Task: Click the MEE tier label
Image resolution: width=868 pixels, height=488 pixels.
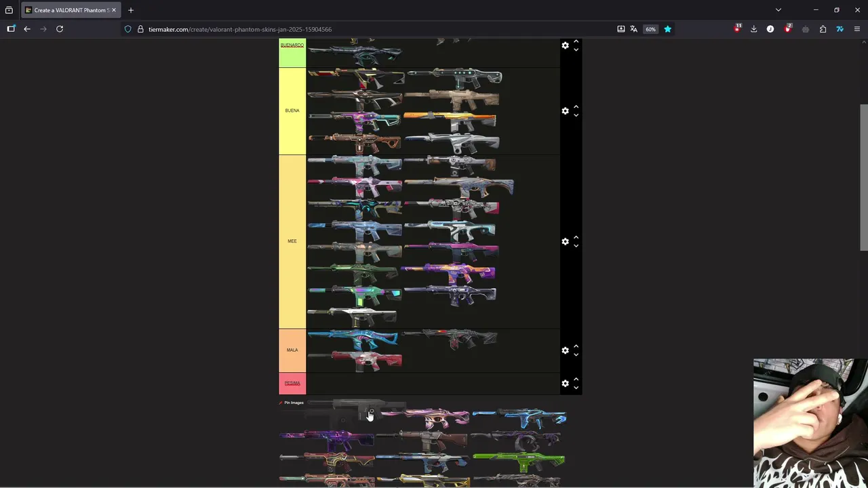Action: click(292, 241)
